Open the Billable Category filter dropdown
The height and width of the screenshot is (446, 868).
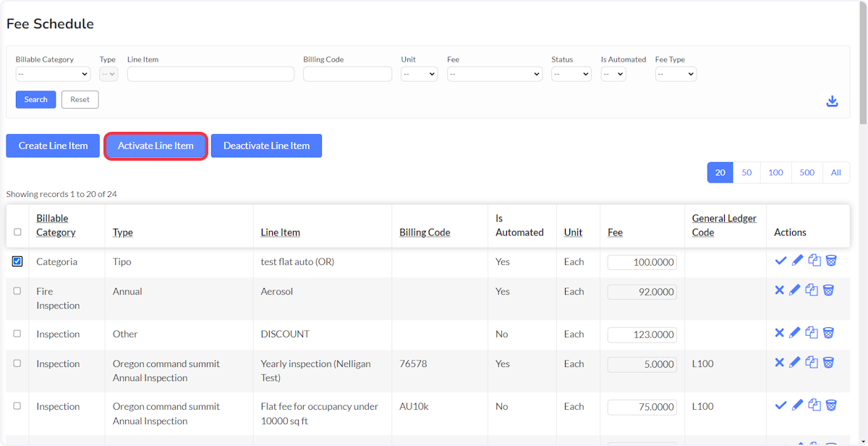[53, 74]
